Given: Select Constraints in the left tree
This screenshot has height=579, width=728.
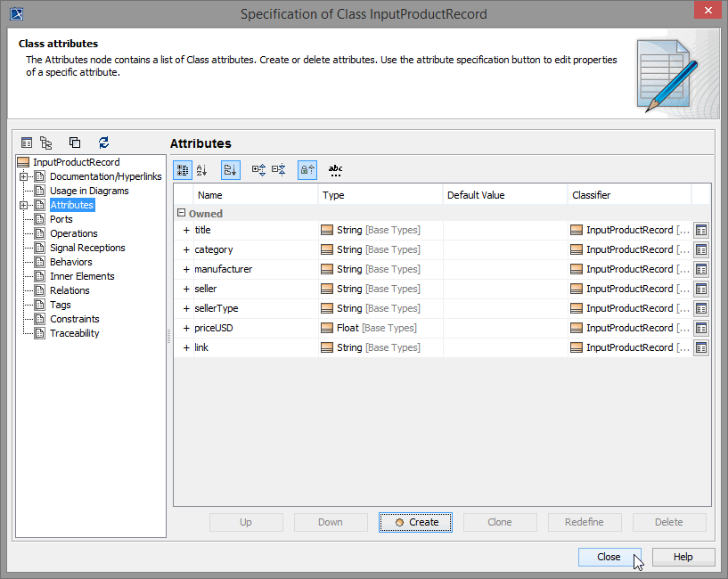Looking at the screenshot, I should point(74,319).
